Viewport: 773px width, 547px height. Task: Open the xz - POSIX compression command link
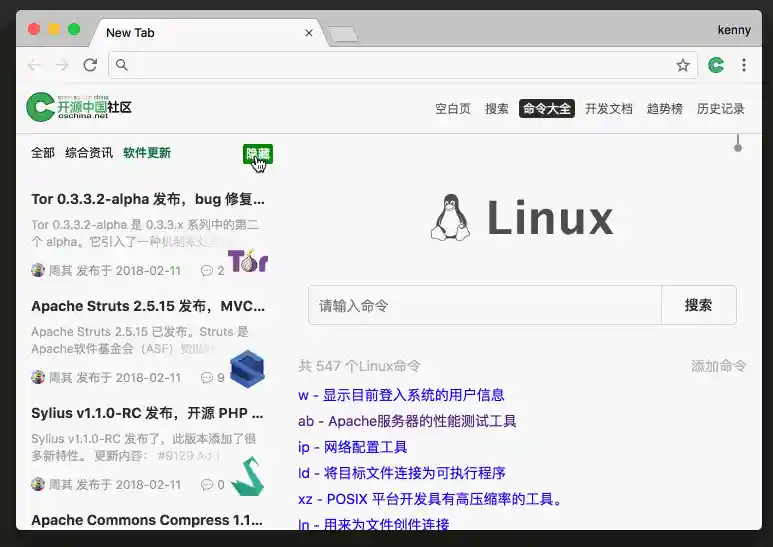(430, 499)
